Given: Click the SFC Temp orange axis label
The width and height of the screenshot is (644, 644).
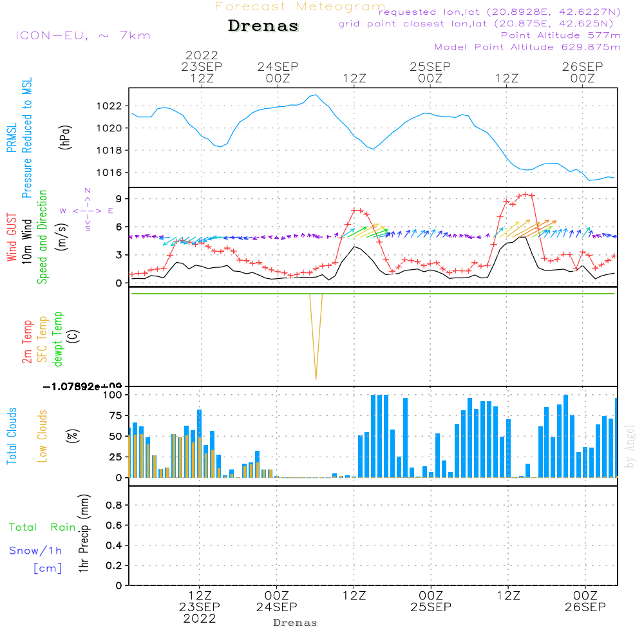Looking at the screenshot, I should [43, 339].
